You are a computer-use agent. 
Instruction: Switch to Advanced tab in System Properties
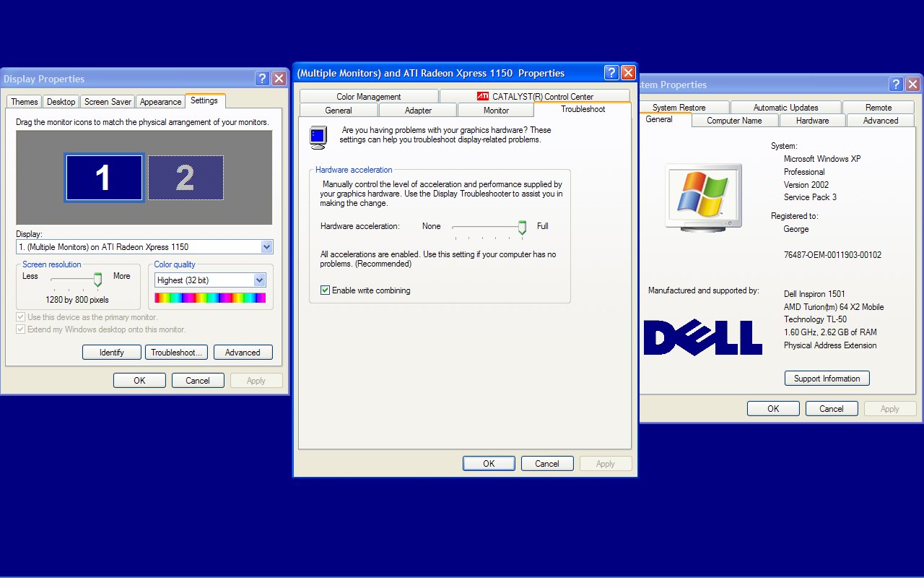point(881,121)
